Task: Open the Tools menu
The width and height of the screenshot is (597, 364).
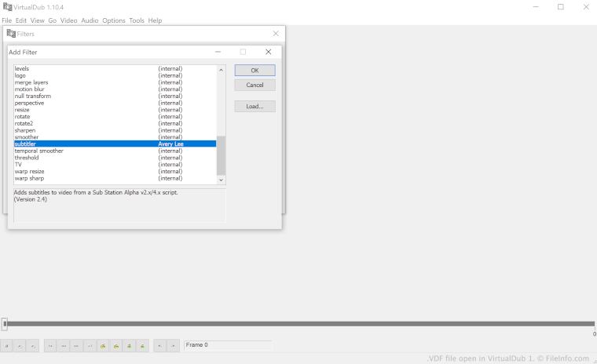Action: click(x=137, y=20)
